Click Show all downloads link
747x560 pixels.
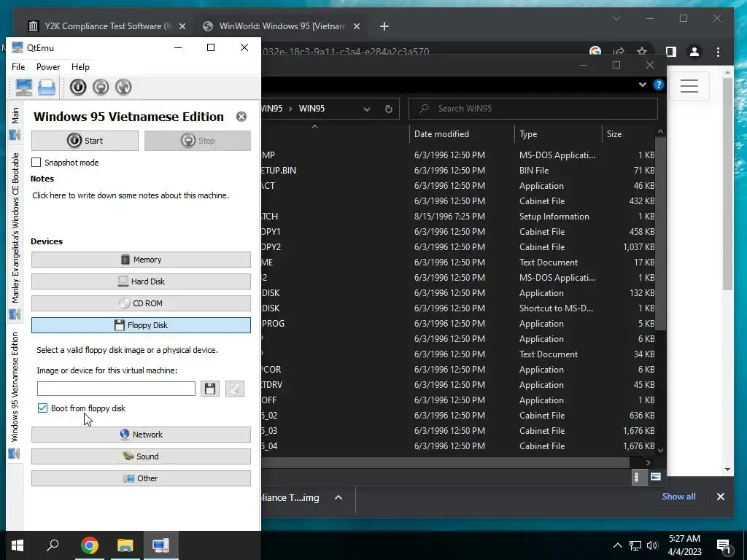(x=678, y=496)
